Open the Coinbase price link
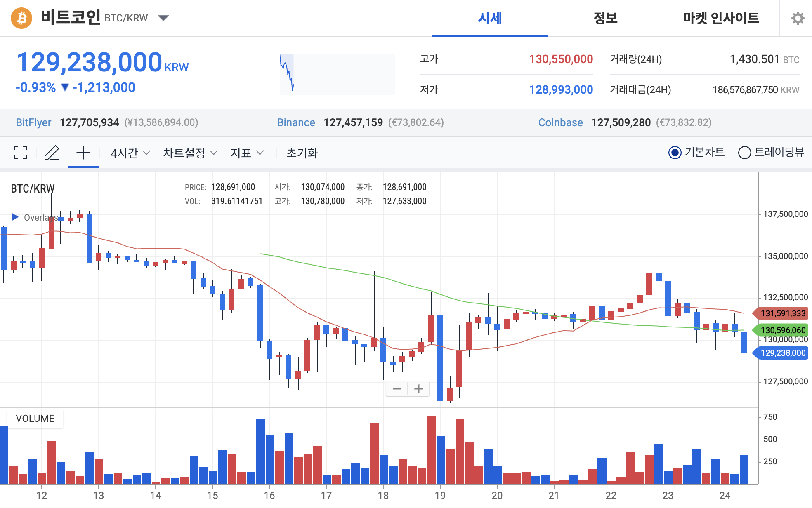This screenshot has height=508, width=812. point(561,122)
